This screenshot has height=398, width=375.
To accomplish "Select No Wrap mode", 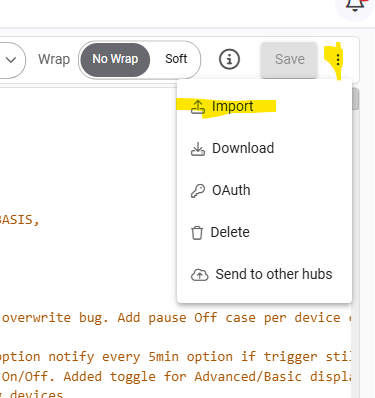I will click(x=115, y=59).
